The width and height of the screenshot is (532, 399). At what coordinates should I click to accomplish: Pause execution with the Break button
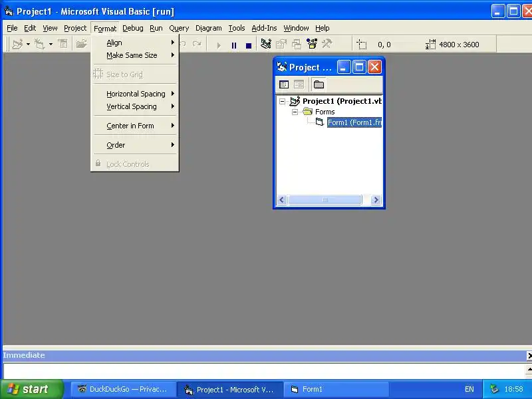point(234,45)
